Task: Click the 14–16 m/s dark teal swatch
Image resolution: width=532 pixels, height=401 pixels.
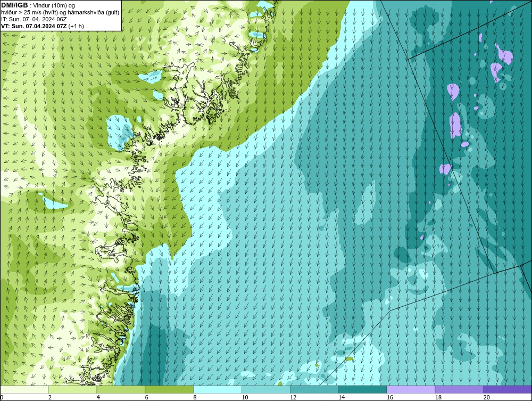Action: tap(363, 389)
